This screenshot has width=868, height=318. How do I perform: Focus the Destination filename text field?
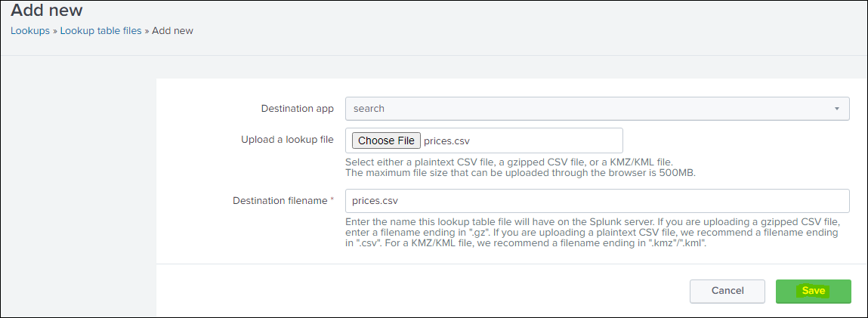pyautogui.click(x=597, y=201)
